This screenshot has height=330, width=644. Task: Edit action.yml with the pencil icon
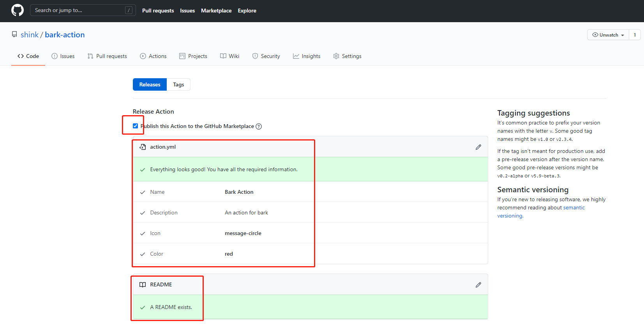[478, 147]
